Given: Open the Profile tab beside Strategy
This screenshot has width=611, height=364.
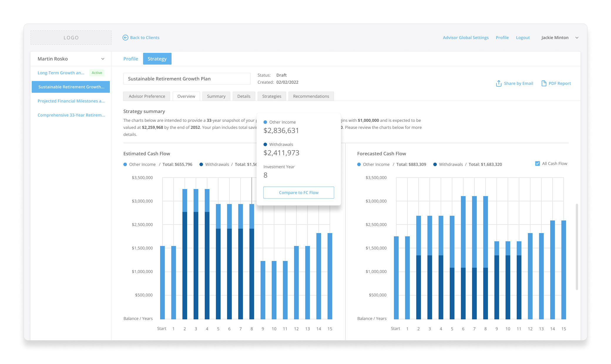Looking at the screenshot, I should click(131, 59).
